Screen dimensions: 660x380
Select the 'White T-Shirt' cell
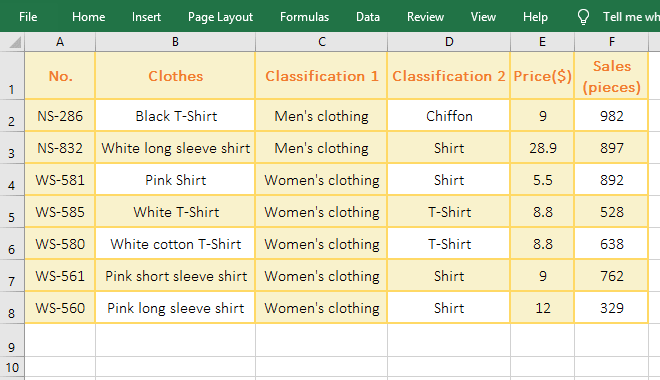175,212
